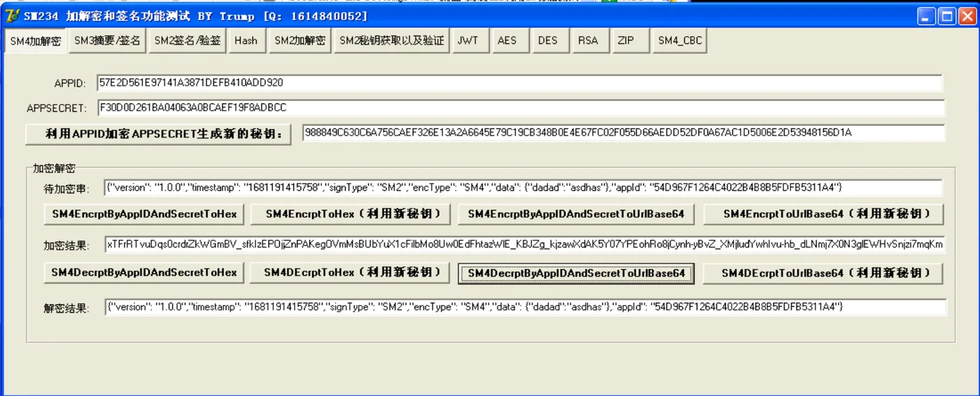This screenshot has width=980, height=396.
Task: Click the 加密结果: label
Action: tap(66, 245)
